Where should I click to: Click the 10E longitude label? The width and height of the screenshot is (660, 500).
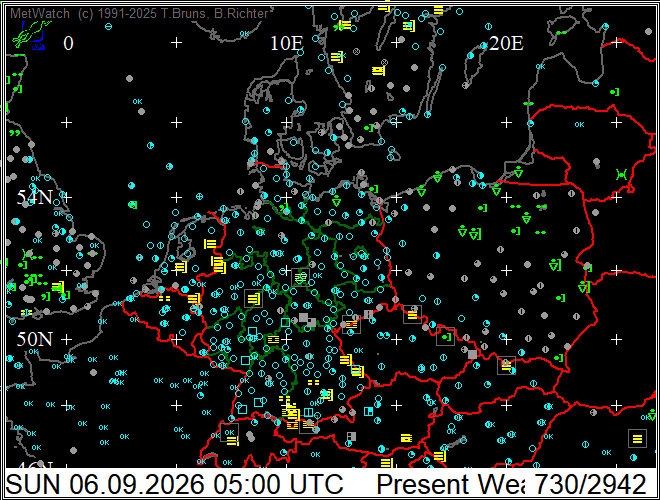(287, 43)
